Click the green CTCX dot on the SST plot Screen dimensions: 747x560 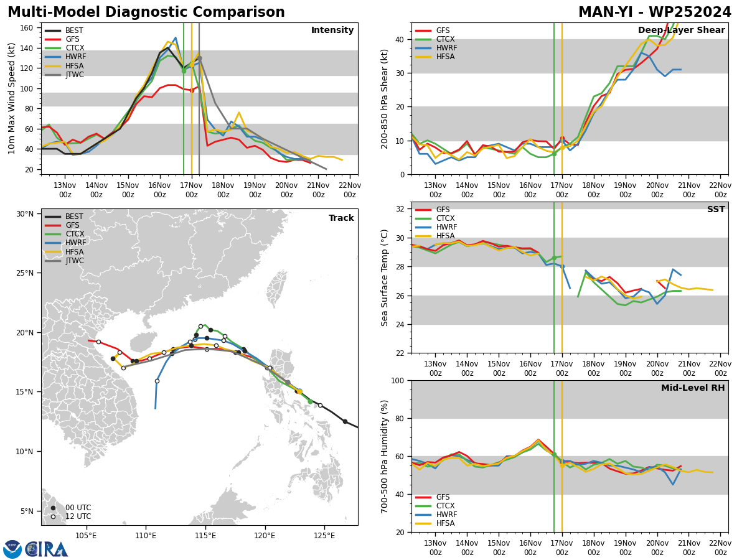coord(554,258)
